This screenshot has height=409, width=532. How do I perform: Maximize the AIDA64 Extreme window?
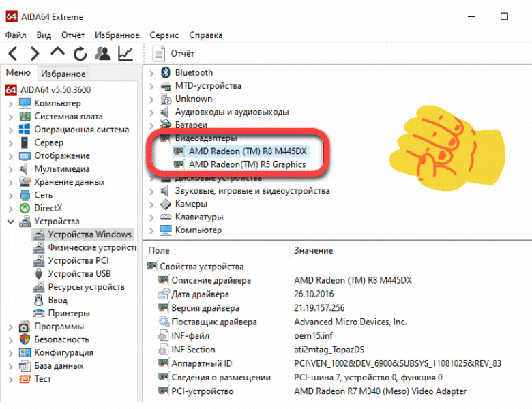pos(504,16)
